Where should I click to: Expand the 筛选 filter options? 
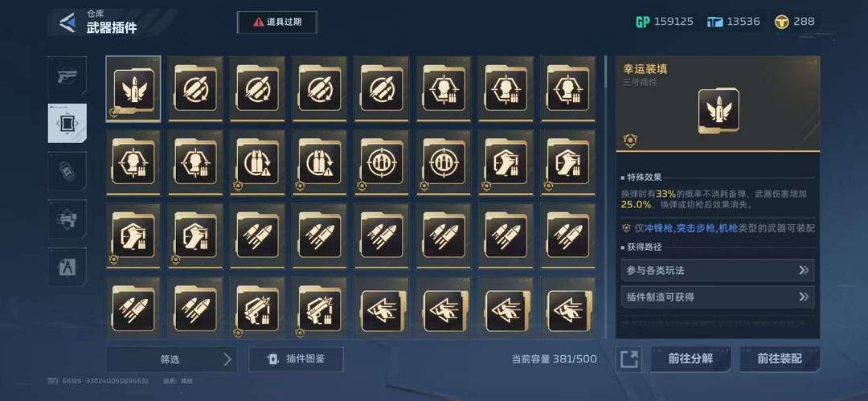pyautogui.click(x=171, y=359)
